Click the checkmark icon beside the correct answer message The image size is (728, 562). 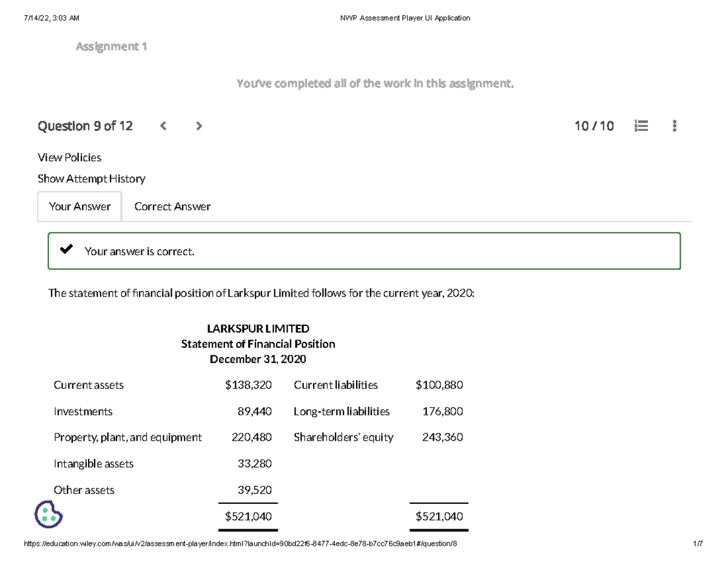pyautogui.click(x=67, y=249)
